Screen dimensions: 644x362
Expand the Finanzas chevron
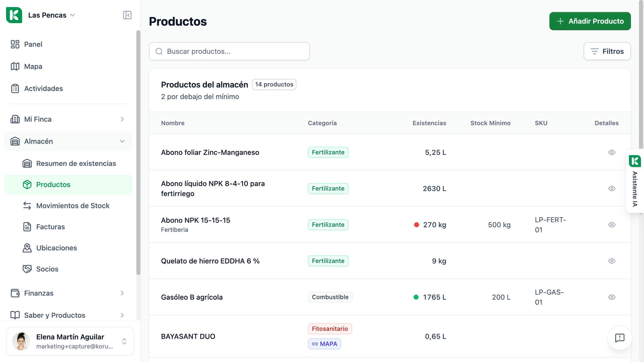coord(122,293)
